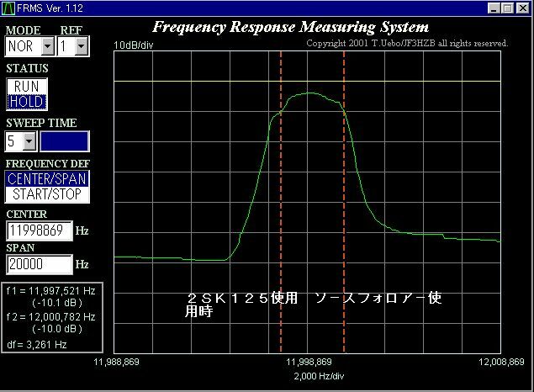Expand the REF dropdown arrow
The width and height of the screenshot is (534, 392).
82,46
